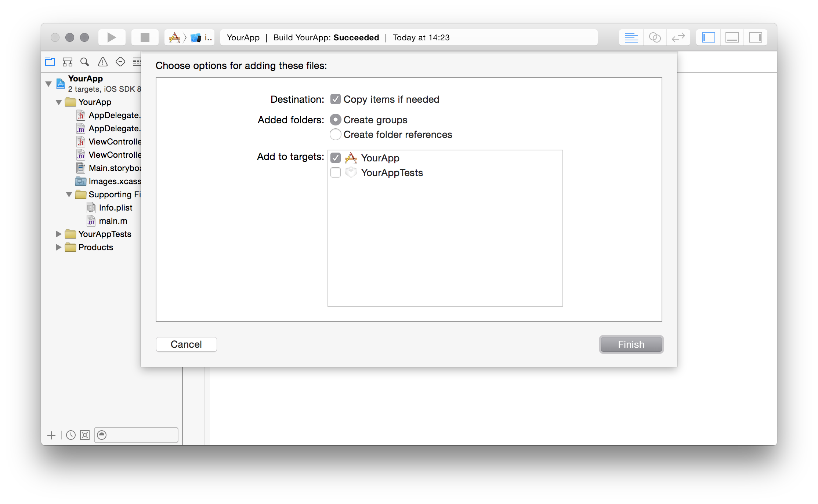The height and width of the screenshot is (504, 818).
Task: Expand the YourAppTests folder
Action: 58,234
